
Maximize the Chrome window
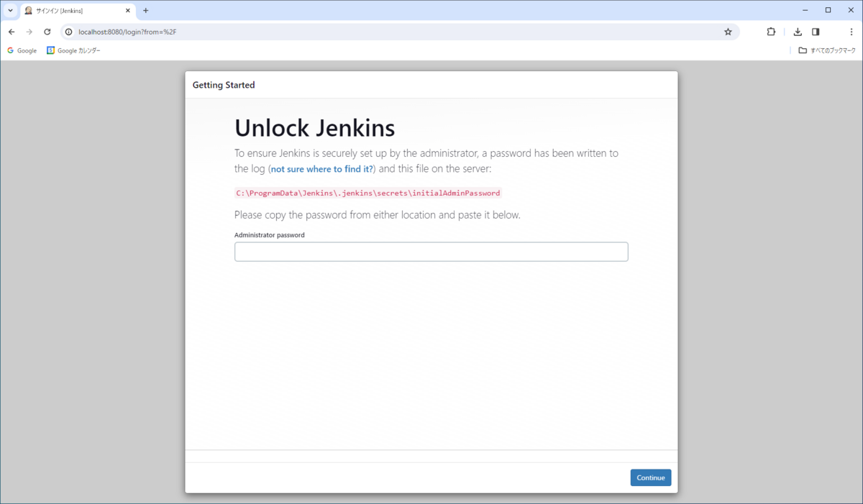[828, 10]
